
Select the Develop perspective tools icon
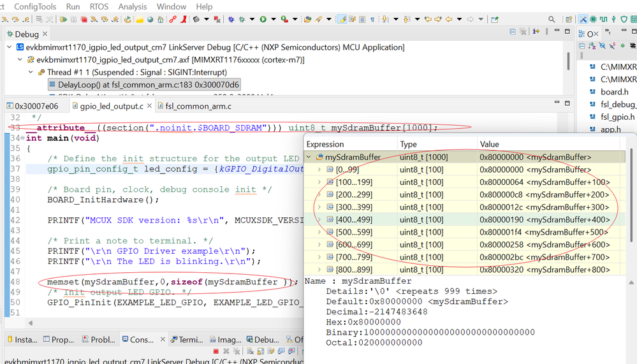[583, 19]
